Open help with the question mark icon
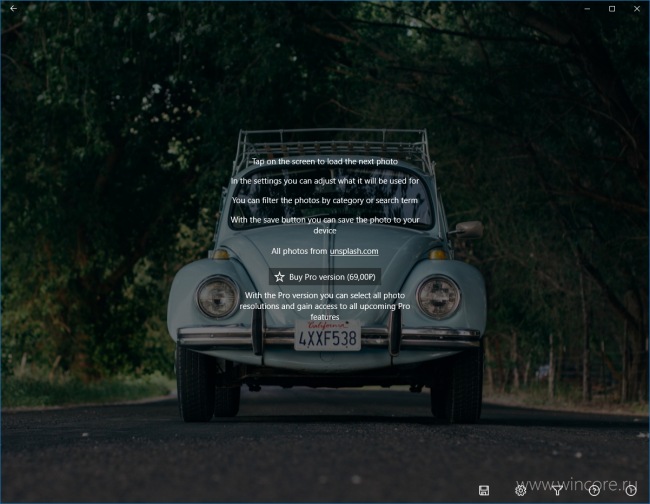This screenshot has width=650, height=504. coord(594,490)
